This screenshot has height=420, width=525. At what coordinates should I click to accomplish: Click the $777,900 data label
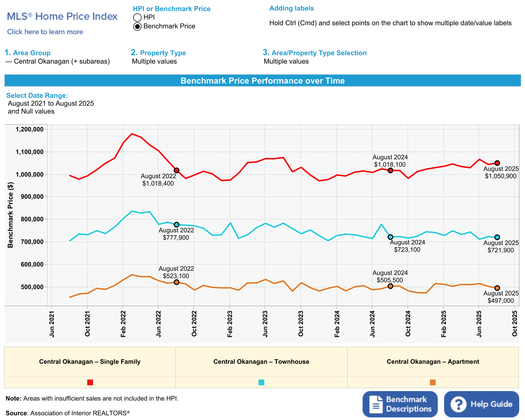(x=176, y=238)
